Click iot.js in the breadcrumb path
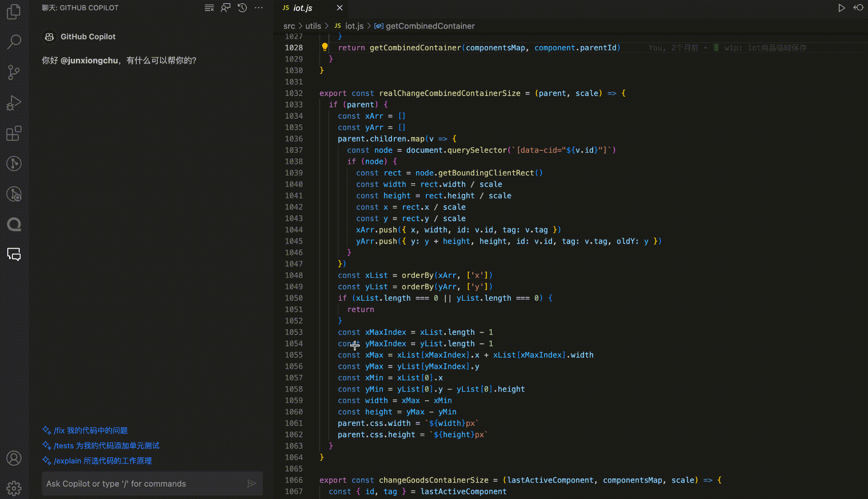Image resolution: width=868 pixels, height=499 pixels. click(x=354, y=26)
